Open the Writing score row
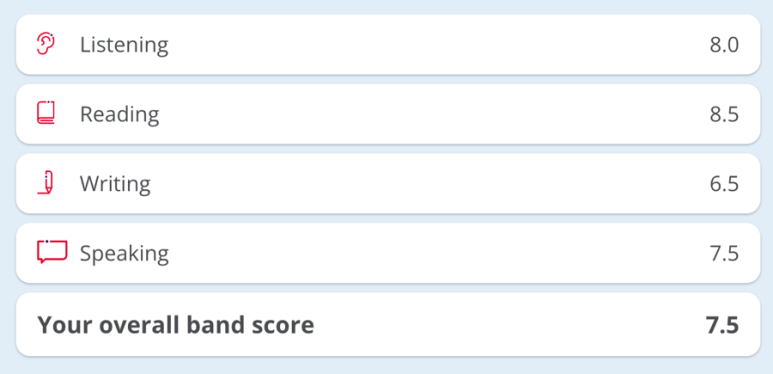Image resolution: width=773 pixels, height=374 pixels. 388,184
